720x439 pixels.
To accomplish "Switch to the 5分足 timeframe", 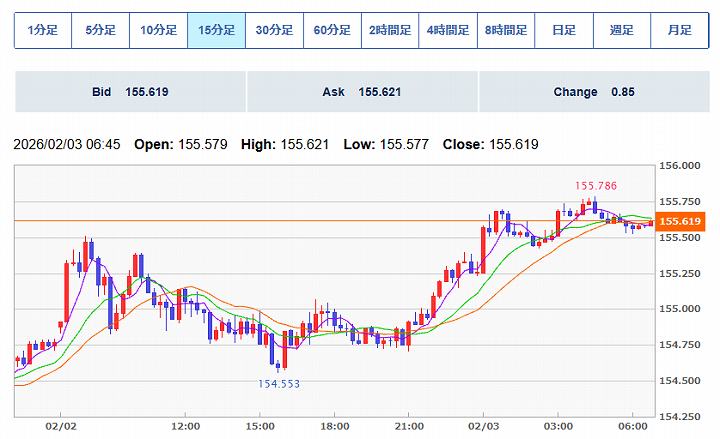I will point(101,30).
